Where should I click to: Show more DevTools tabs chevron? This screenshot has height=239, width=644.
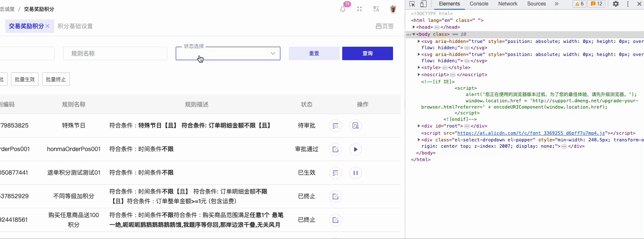(557, 4)
